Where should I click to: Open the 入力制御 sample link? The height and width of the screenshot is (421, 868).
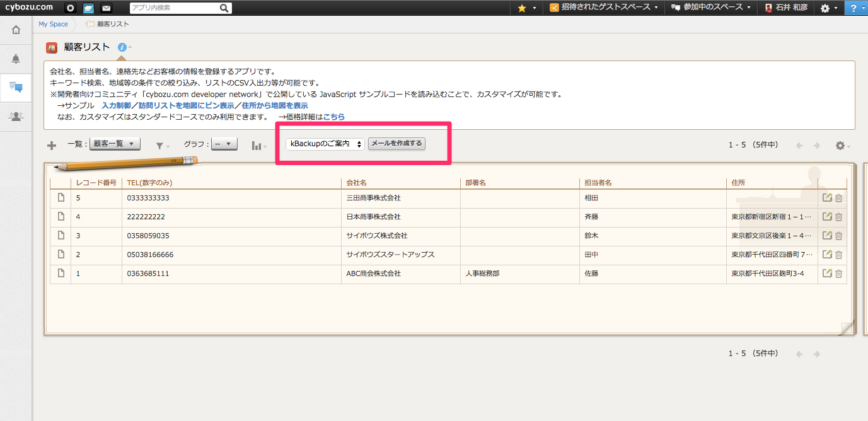(116, 105)
